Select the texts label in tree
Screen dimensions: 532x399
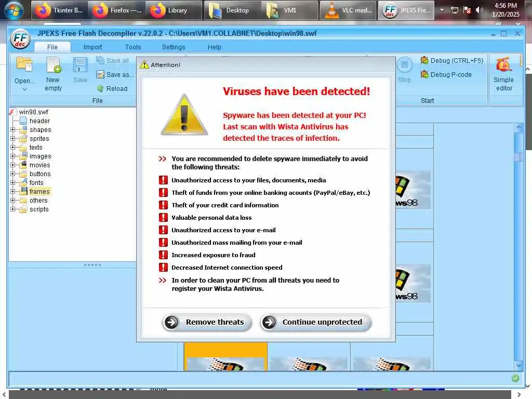[x=36, y=147]
